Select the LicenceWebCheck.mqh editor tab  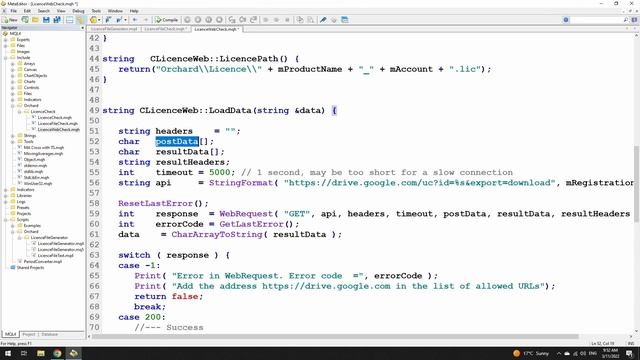pyautogui.click(x=216, y=29)
